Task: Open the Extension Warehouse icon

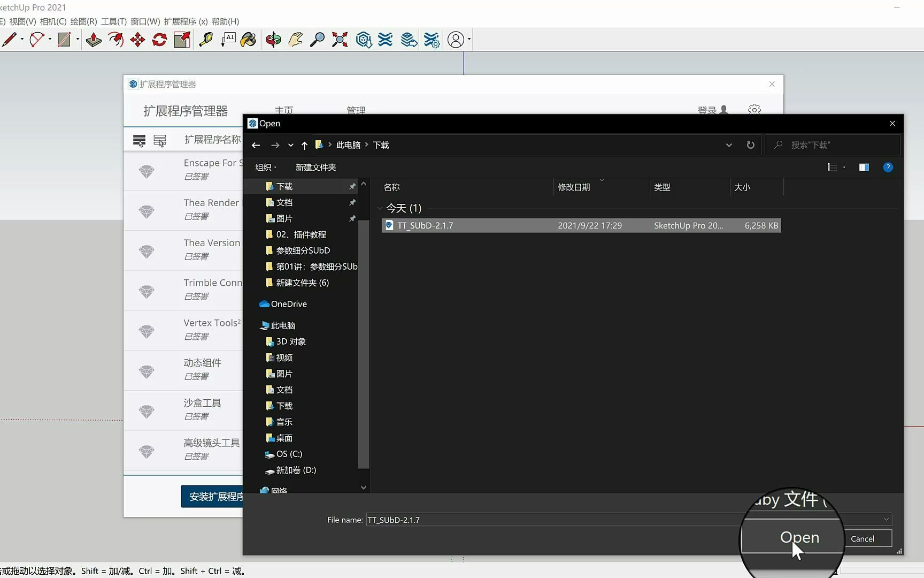Action: 386,40
